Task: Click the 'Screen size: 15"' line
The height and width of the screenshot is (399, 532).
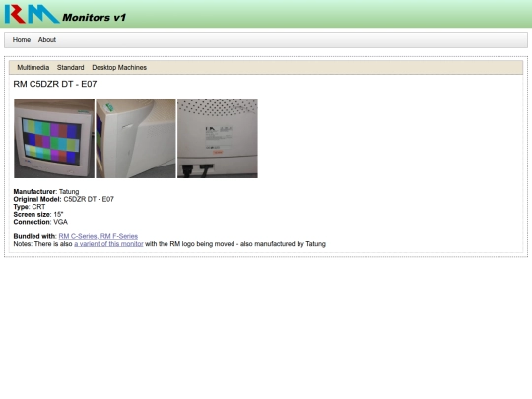Action: [38, 214]
